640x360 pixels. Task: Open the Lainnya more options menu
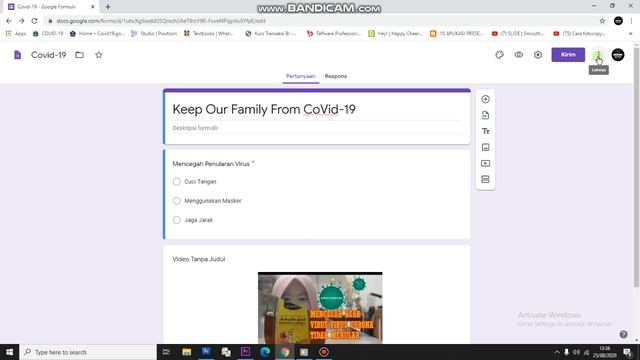click(x=598, y=55)
